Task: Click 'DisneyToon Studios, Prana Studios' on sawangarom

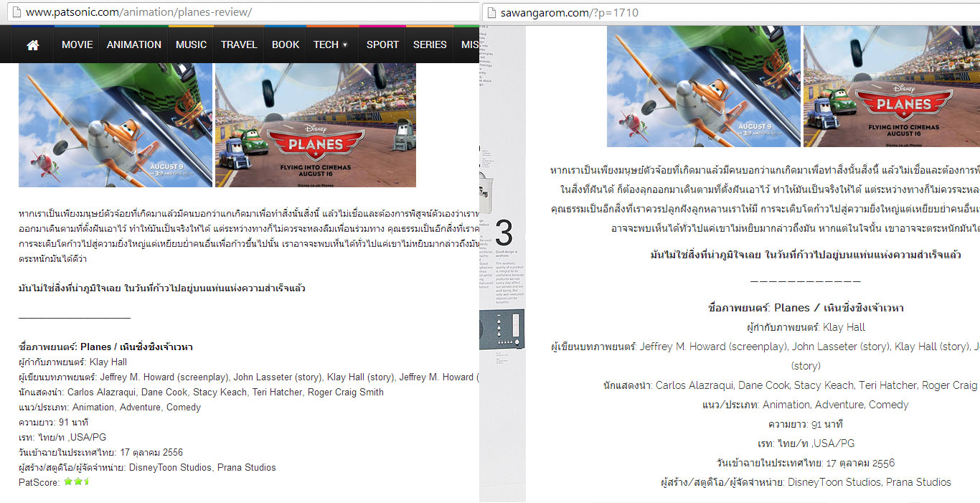Action: (870, 482)
